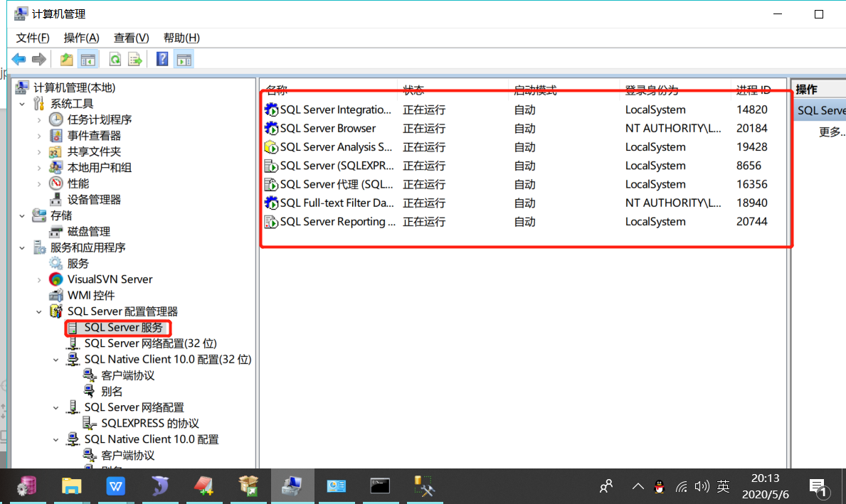The image size is (846, 504).
Task: Click SQL Server Integration service icon
Action: tap(271, 110)
